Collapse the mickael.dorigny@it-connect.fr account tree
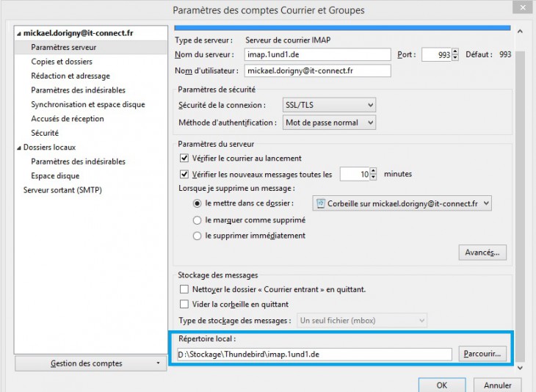Viewport: 536px width, 392px height. point(19,34)
